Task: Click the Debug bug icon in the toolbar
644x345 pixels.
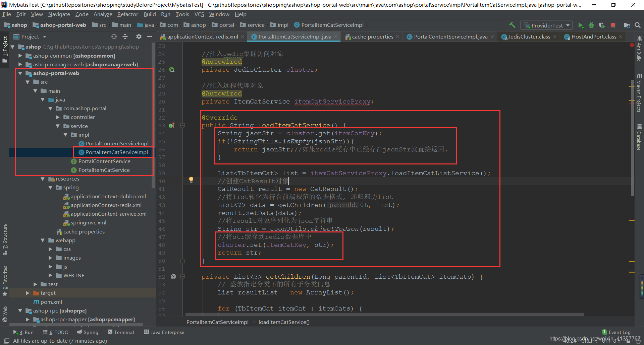Action: (x=591, y=25)
